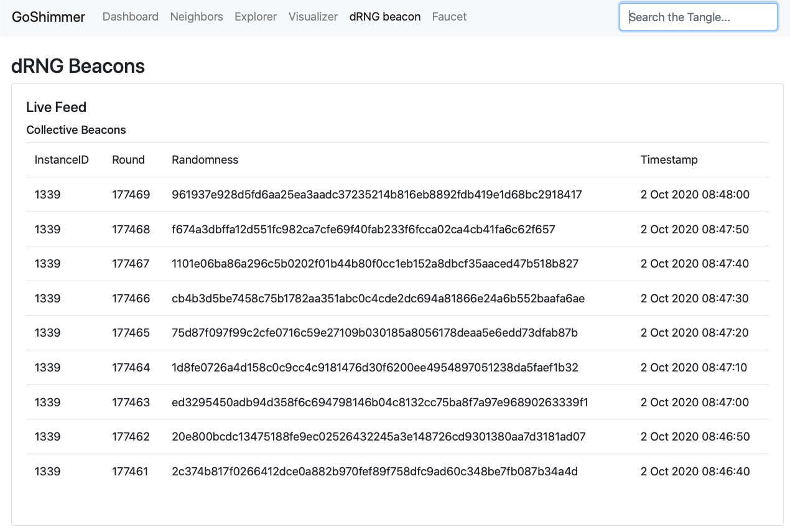The height and width of the screenshot is (532, 790).
Task: Click InstanceID 1339 in round 177461 row
Action: [48, 472]
